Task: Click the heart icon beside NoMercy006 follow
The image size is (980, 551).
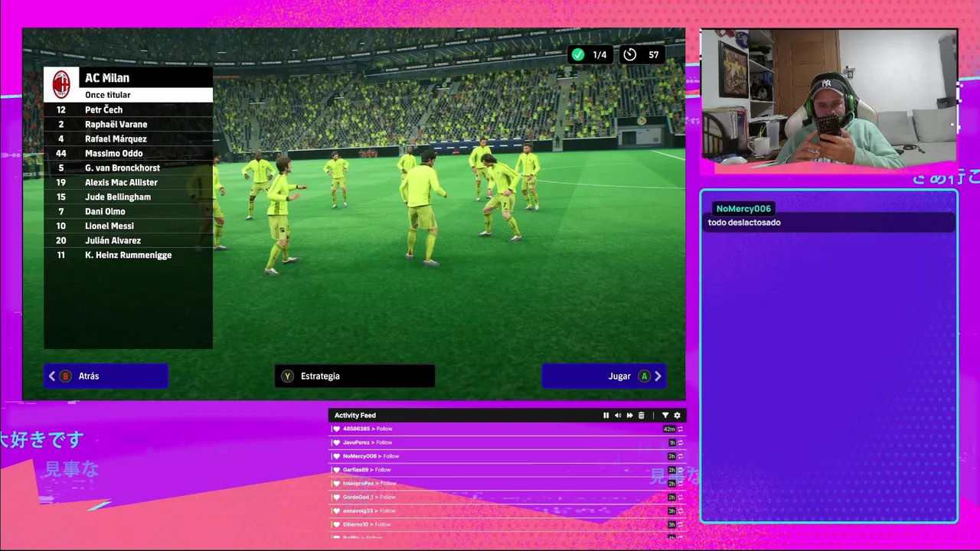Action: click(336, 456)
